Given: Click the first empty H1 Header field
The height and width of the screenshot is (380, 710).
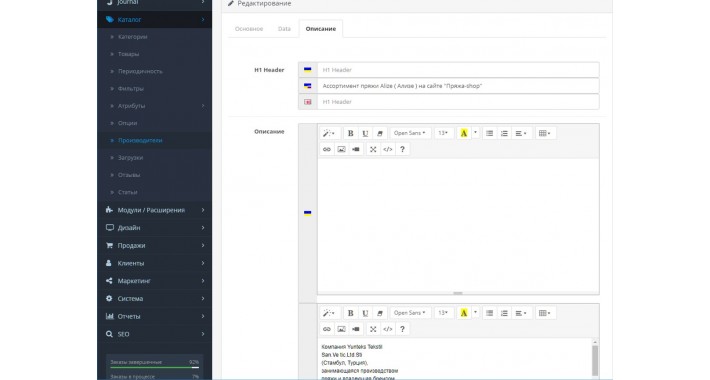Looking at the screenshot, I should click(x=458, y=70).
